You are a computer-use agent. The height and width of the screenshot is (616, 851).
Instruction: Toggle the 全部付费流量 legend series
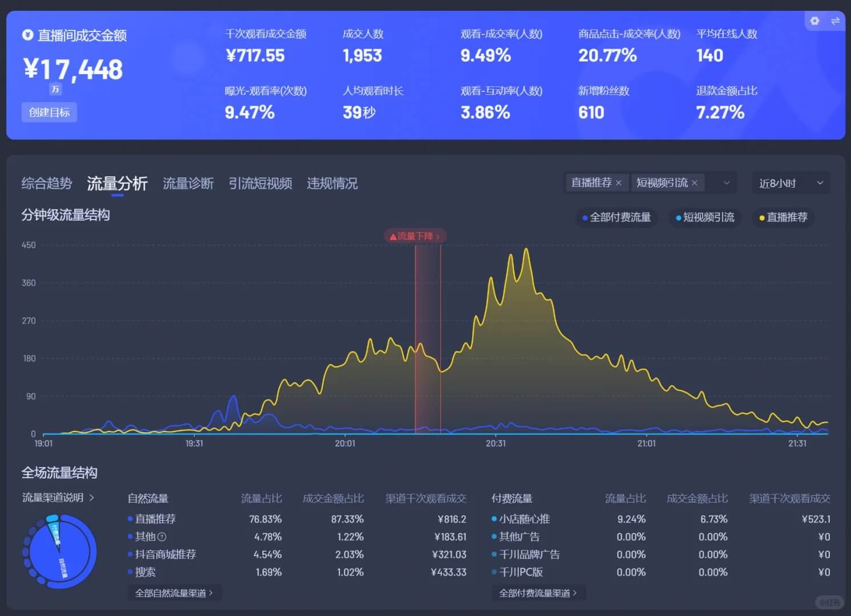click(616, 217)
